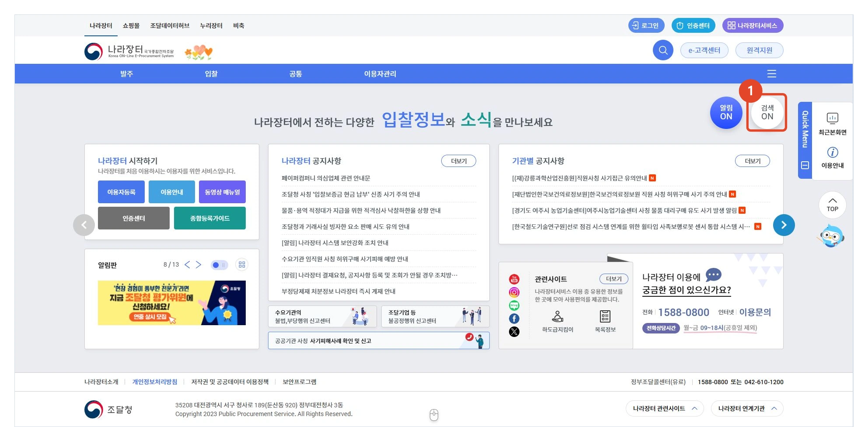
Task: Click the 원격지원 button
Action: (760, 50)
